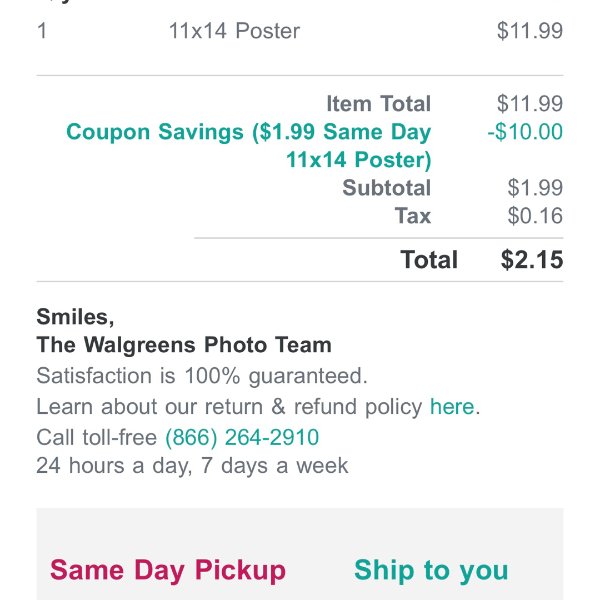Click the Item Total label
This screenshot has width=600, height=600.
[x=379, y=104]
